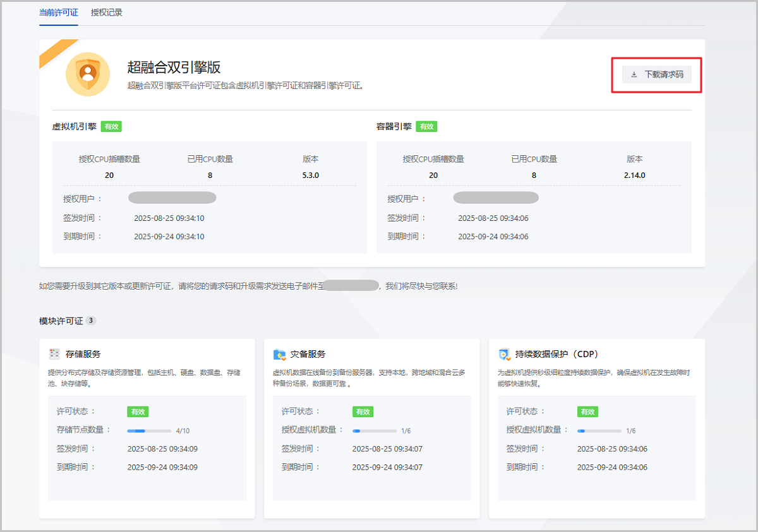Viewport: 758px width, 532px height.
Task: Click the 存储服务 card title
Action: coord(83,354)
